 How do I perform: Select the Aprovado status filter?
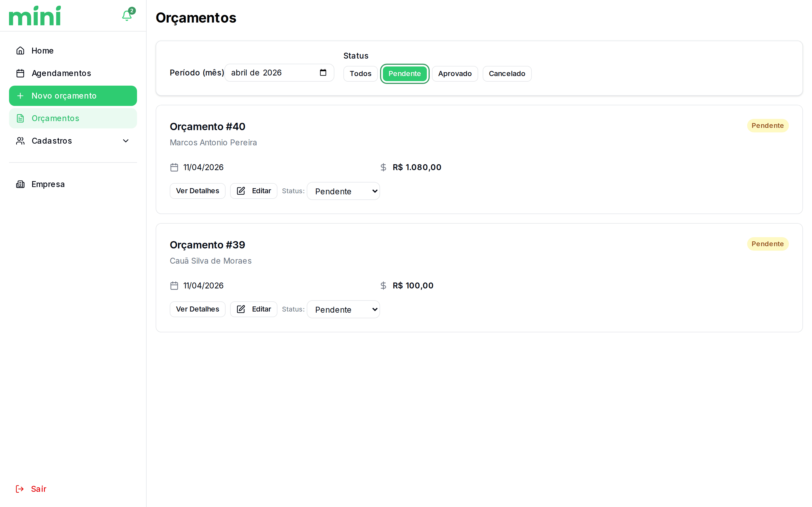454,74
